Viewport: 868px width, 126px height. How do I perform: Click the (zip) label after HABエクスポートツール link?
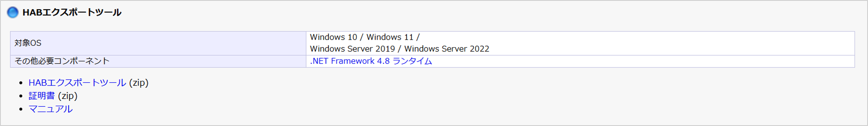(x=139, y=83)
